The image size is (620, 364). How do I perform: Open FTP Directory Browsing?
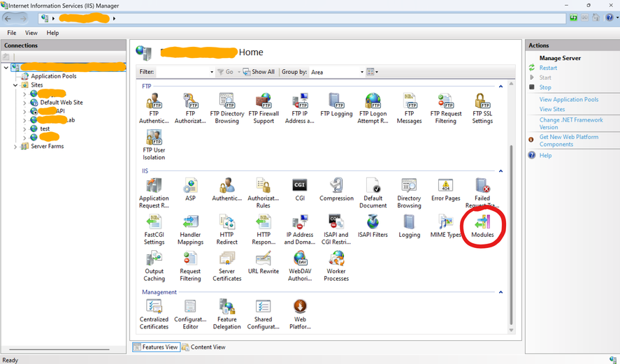[x=227, y=108]
